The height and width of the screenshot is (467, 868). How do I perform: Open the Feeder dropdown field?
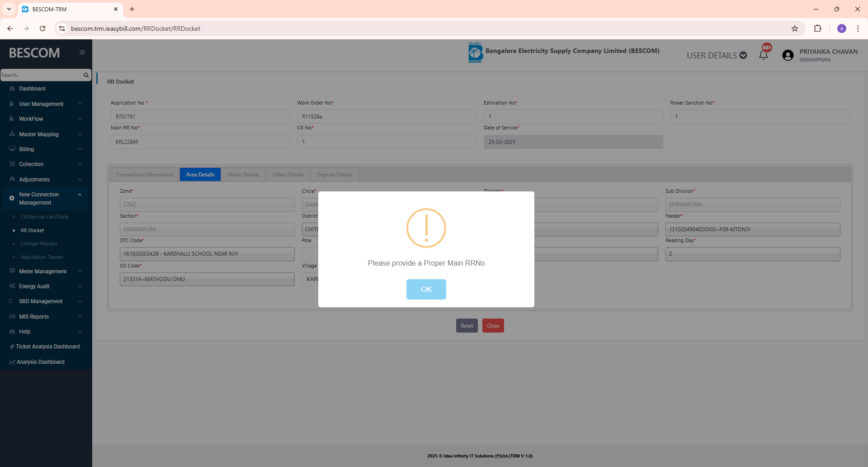pyautogui.click(x=753, y=229)
